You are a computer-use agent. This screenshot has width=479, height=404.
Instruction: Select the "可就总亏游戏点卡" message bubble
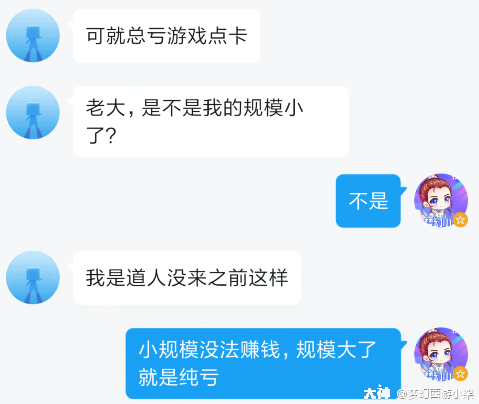click(166, 36)
